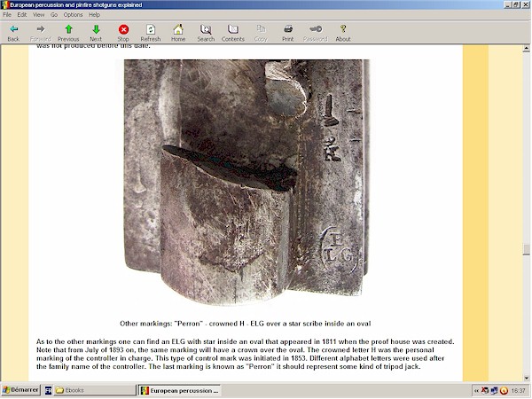Select European percussion taskbar button
This screenshot has width=532, height=399.
179,390
